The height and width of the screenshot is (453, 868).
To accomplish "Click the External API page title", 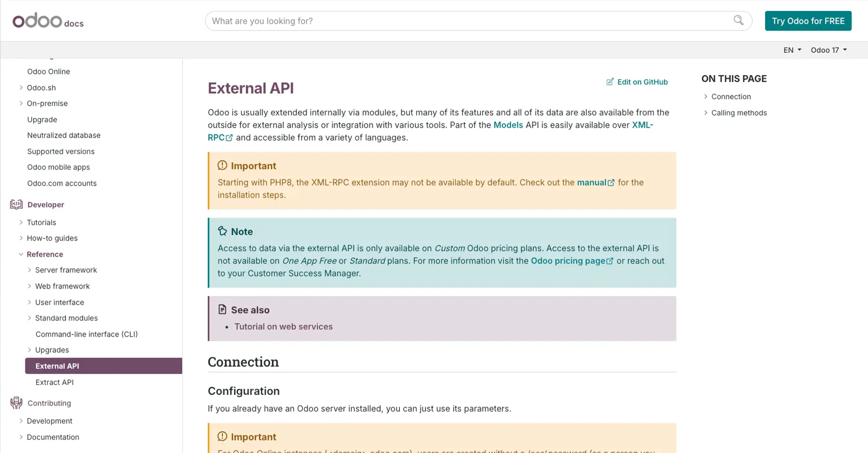I will click(251, 88).
